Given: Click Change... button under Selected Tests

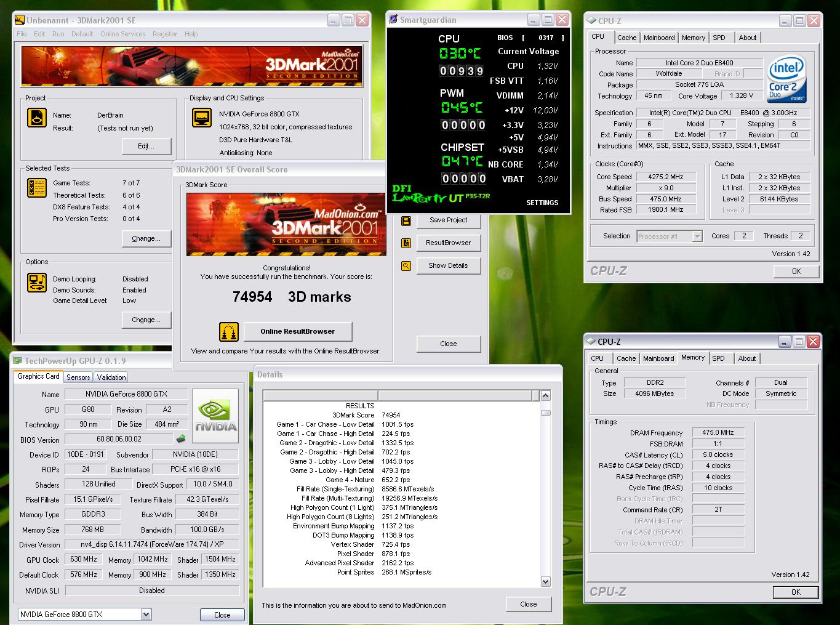Looking at the screenshot, I should (146, 238).
